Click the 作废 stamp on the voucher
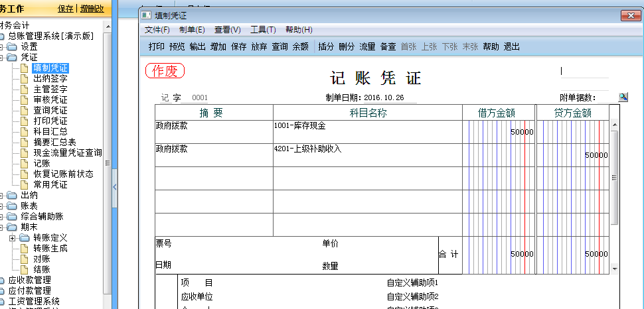This screenshot has width=644, height=309. (165, 70)
